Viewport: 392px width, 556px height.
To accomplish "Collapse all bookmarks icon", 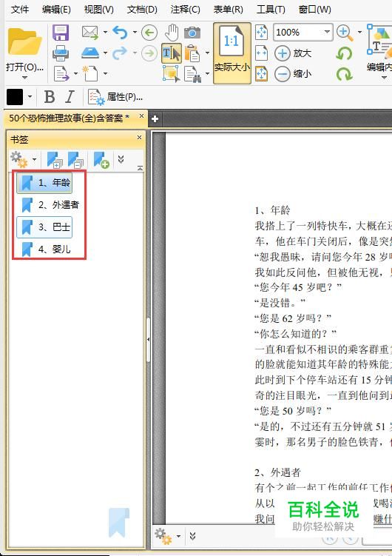I will 75,160.
